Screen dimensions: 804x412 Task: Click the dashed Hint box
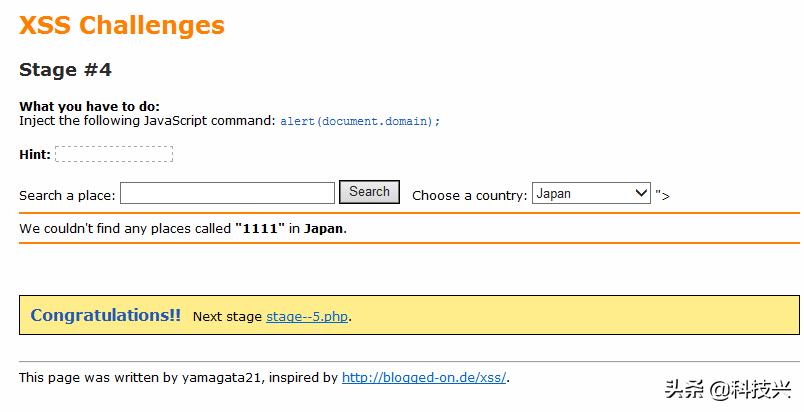tap(114, 154)
